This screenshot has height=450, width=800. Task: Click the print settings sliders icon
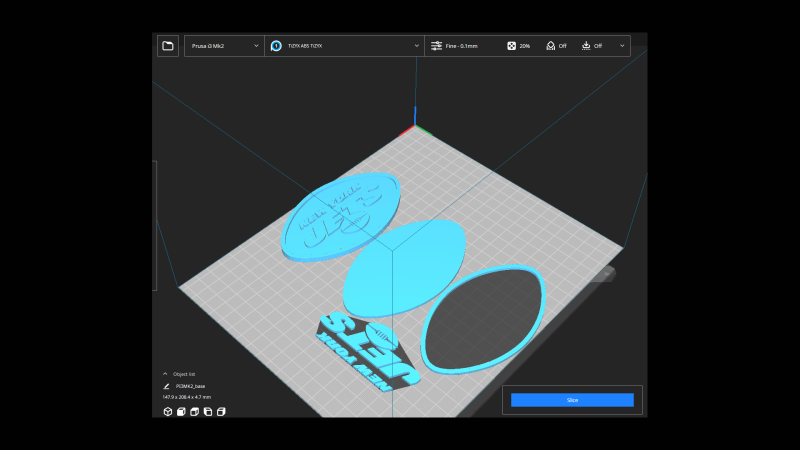436,46
